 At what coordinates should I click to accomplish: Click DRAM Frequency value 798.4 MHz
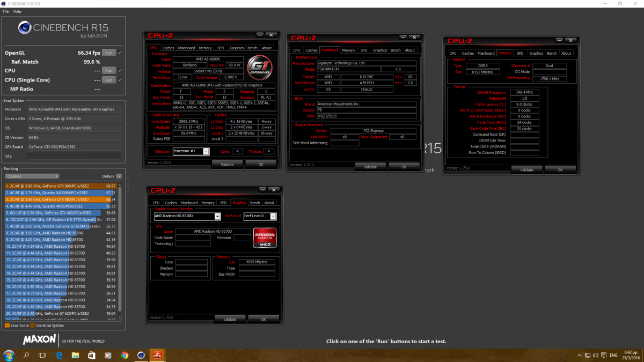pos(524,92)
